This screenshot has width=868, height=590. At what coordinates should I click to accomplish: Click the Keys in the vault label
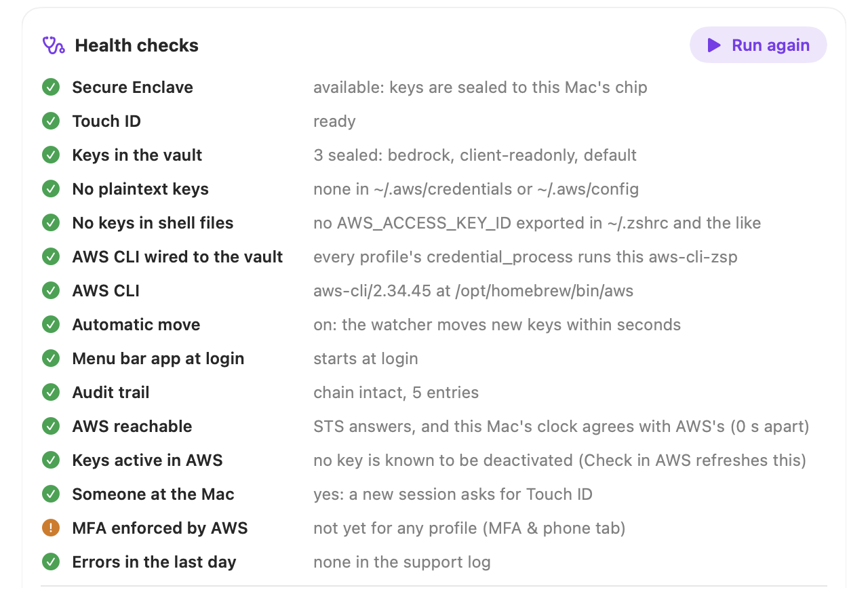(x=137, y=155)
